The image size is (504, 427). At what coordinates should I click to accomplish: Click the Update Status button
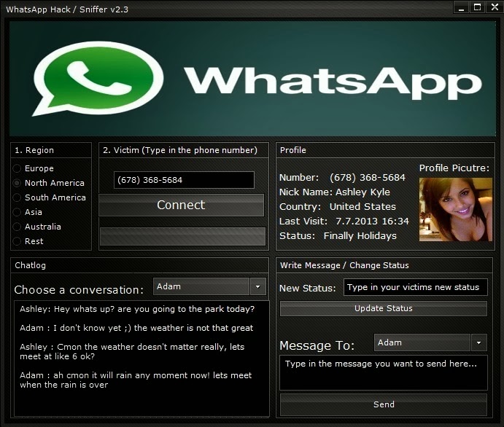(x=384, y=308)
